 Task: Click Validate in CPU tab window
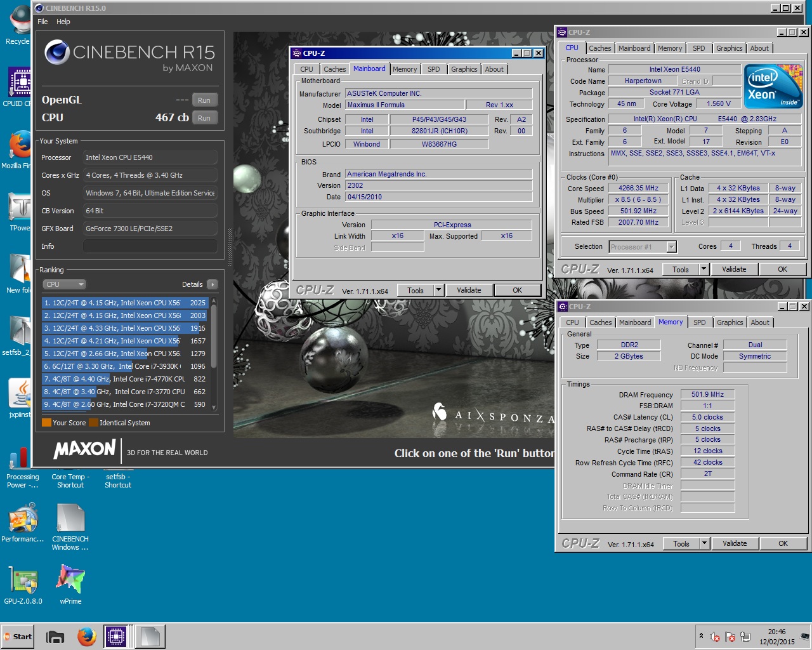coord(734,269)
